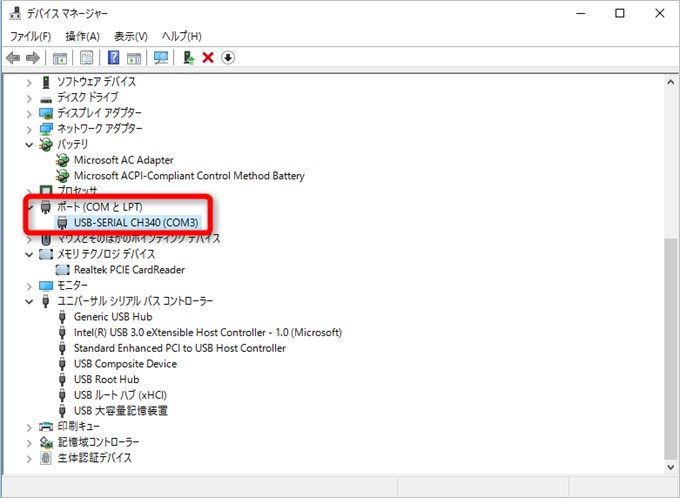Select USB Composite Device entry

point(125,364)
